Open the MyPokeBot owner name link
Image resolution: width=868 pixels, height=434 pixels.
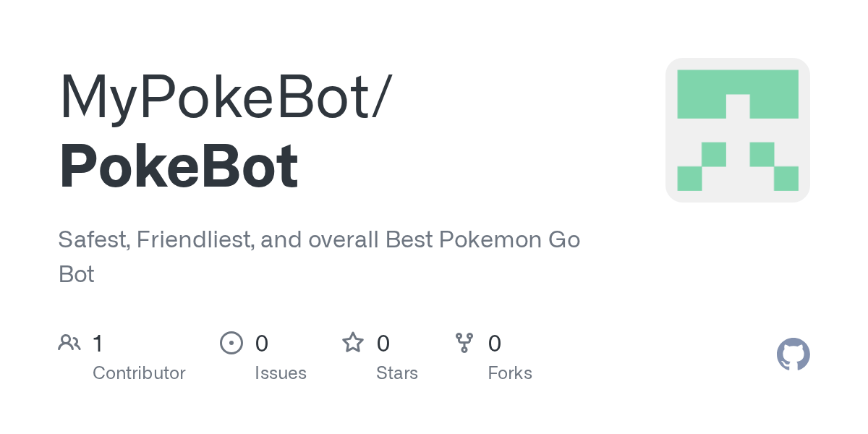(x=215, y=96)
